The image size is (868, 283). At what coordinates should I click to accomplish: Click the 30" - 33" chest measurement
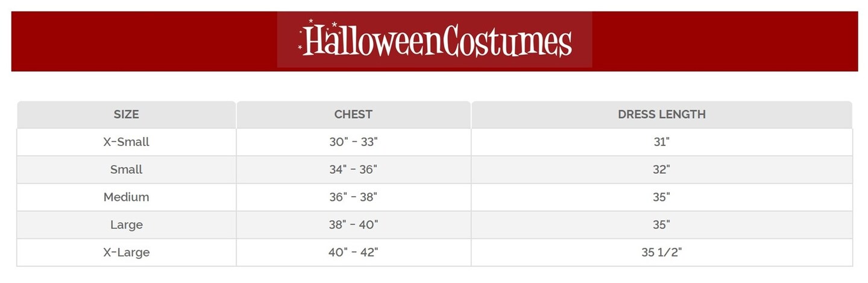click(353, 142)
